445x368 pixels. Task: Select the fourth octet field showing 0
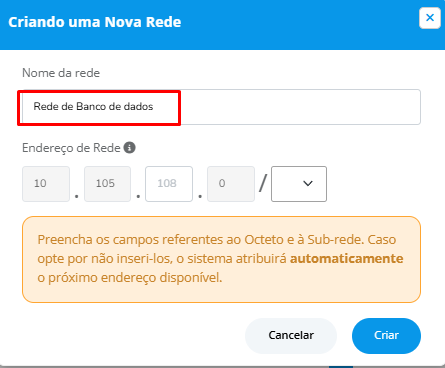231,184
